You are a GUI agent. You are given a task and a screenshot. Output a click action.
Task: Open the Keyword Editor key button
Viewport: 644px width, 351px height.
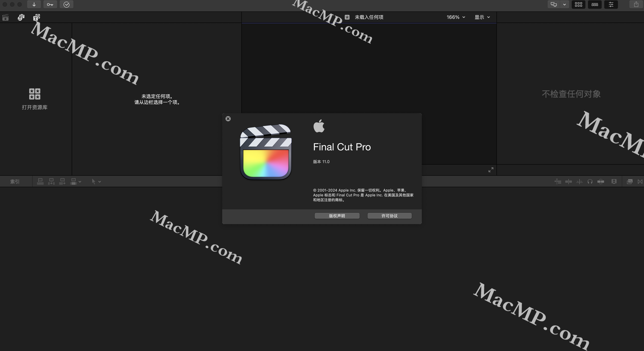50,4
